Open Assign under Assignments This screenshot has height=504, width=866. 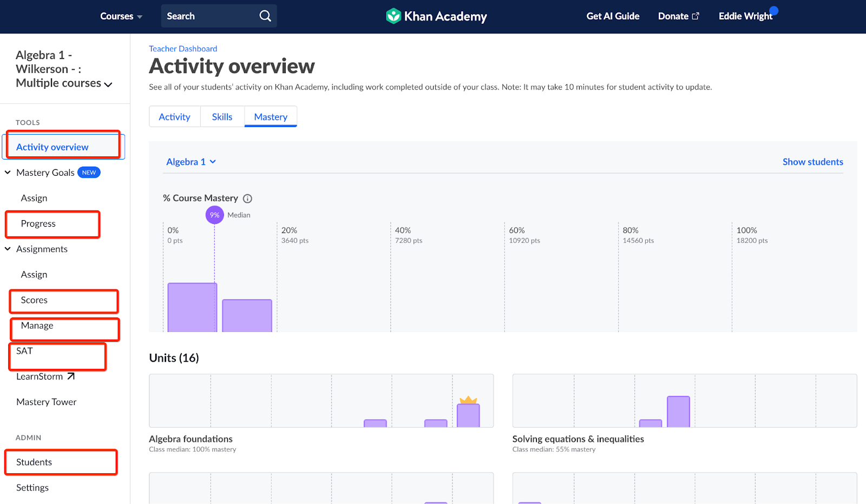point(34,274)
